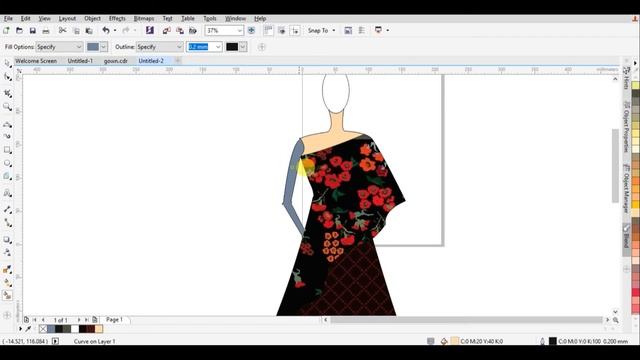Screen dimensions: 640x360
Task: Open the Object Manager docker tab
Action: (x=627, y=188)
